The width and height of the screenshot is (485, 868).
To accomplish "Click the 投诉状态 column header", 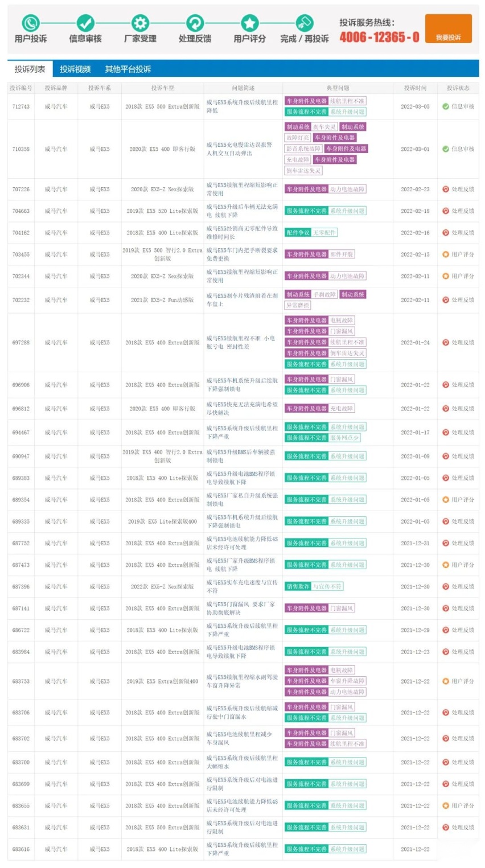I will tap(458, 88).
